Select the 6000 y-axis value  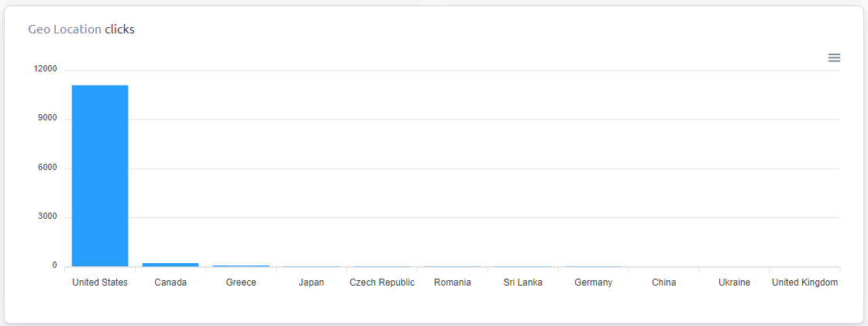click(48, 168)
